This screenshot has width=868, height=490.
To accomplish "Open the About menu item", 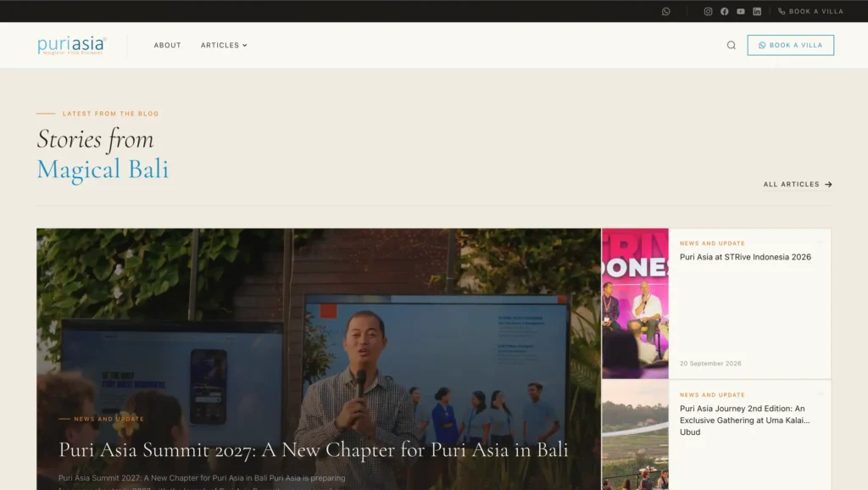I will pos(168,46).
